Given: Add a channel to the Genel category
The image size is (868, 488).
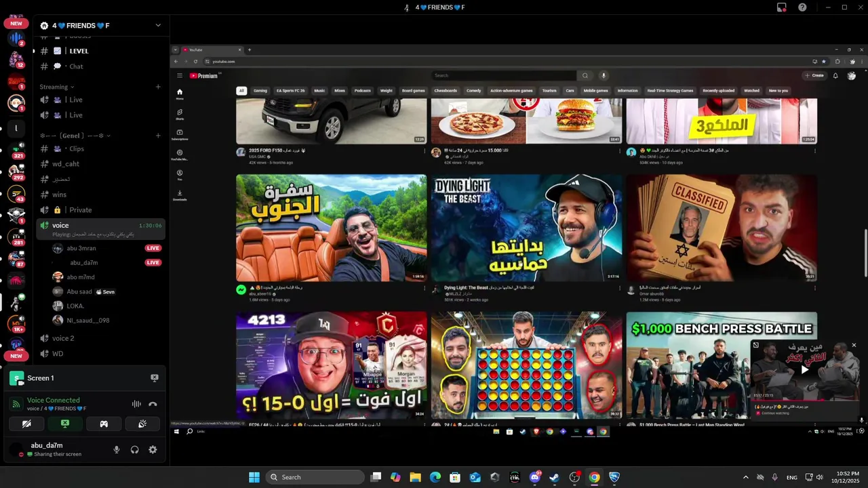Looking at the screenshot, I should click(158, 136).
